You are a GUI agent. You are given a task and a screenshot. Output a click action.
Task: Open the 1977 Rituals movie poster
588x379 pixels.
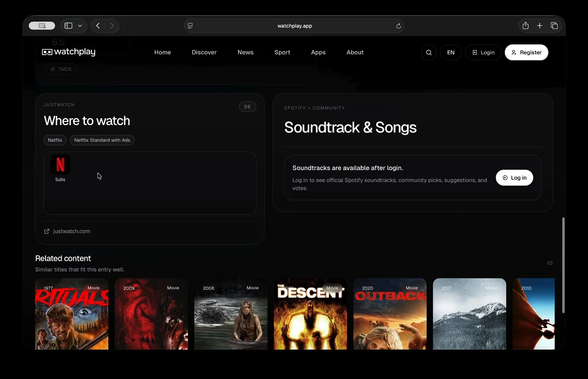72,314
